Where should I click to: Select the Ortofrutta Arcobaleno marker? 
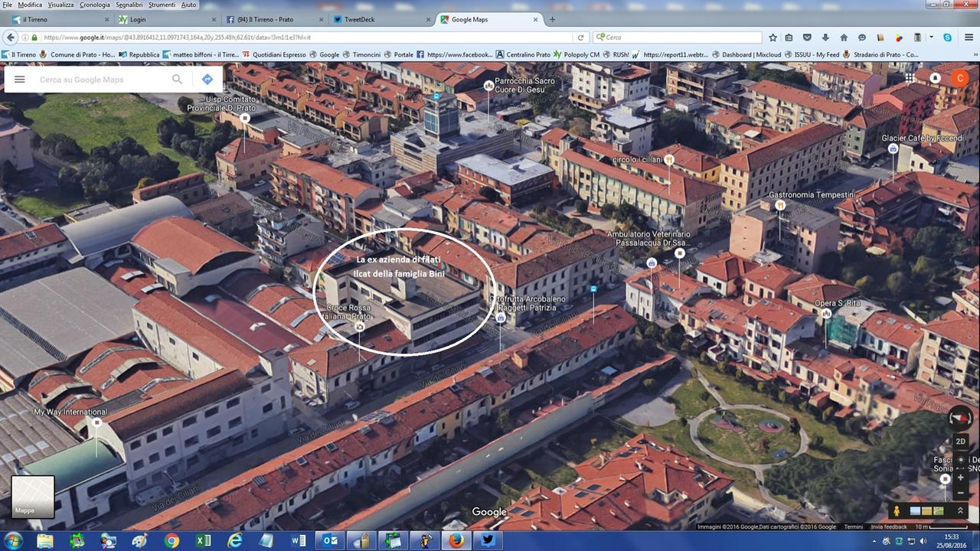tap(500, 317)
